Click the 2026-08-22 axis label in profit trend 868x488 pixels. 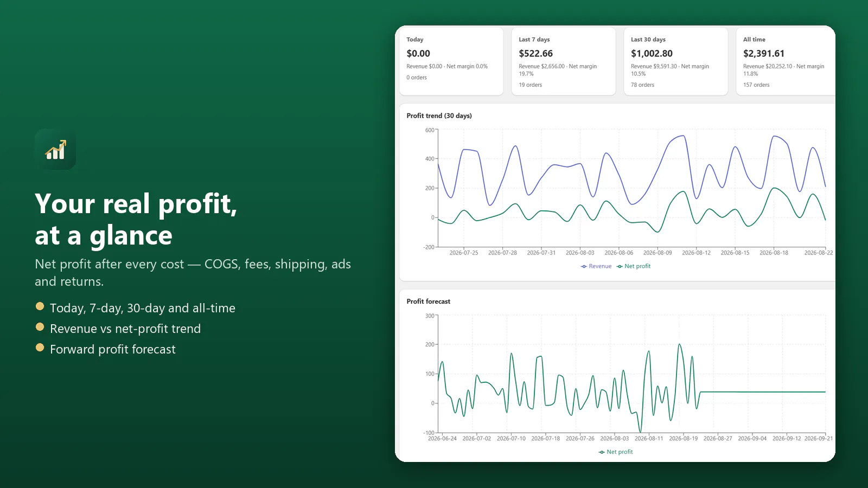[x=819, y=253]
